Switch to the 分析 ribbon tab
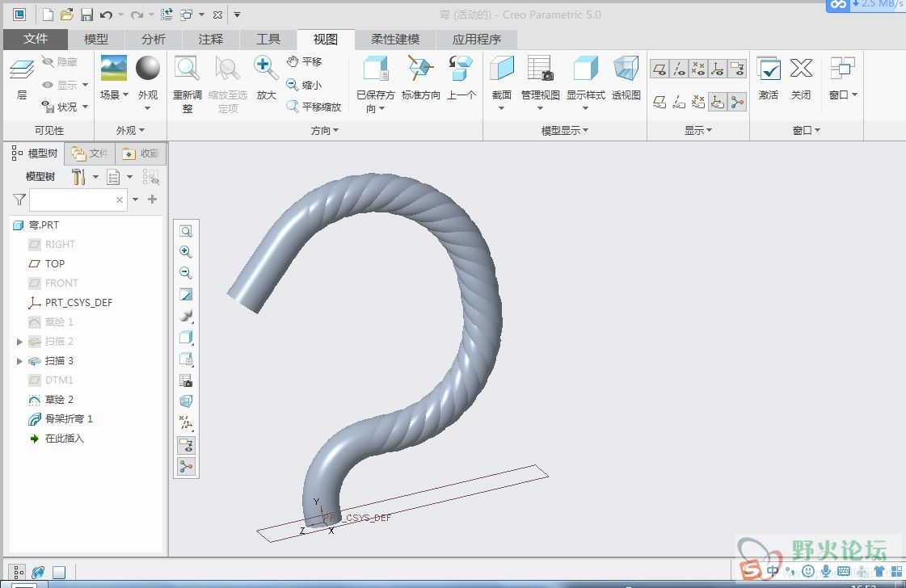This screenshot has width=906, height=588. (x=153, y=40)
